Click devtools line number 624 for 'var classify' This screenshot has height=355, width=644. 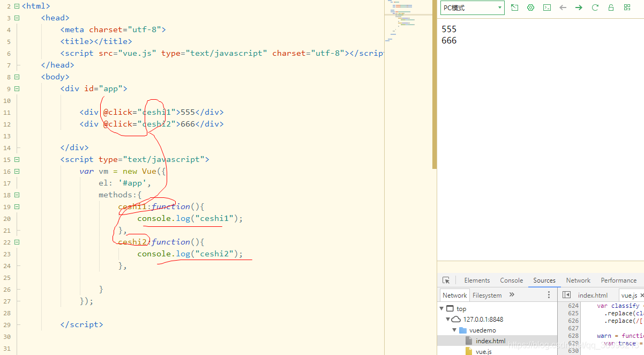[x=573, y=306]
